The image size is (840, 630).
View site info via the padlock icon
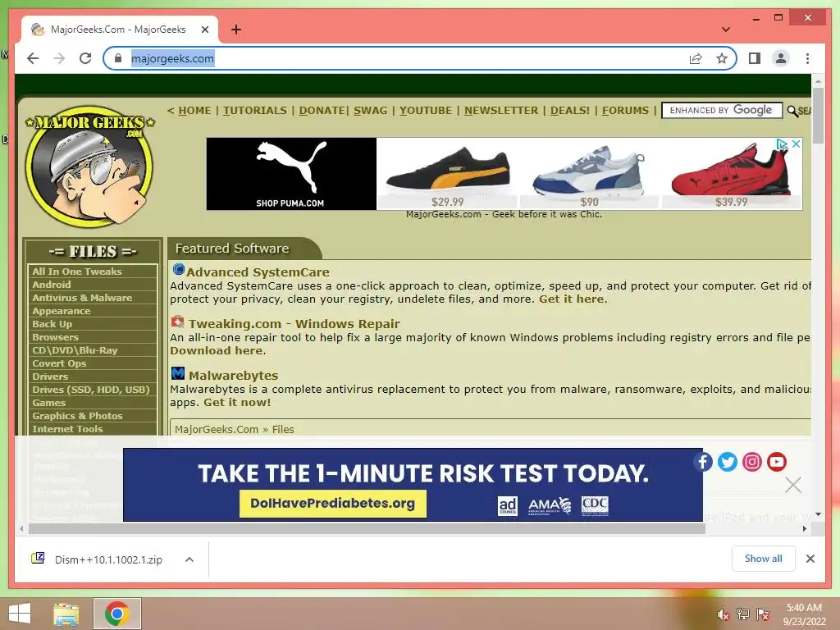[x=118, y=58]
